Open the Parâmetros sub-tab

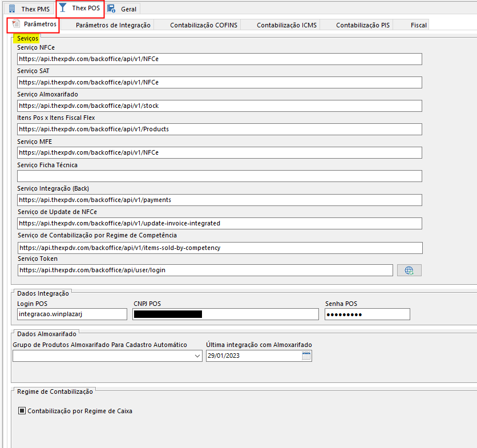pyautogui.click(x=34, y=25)
